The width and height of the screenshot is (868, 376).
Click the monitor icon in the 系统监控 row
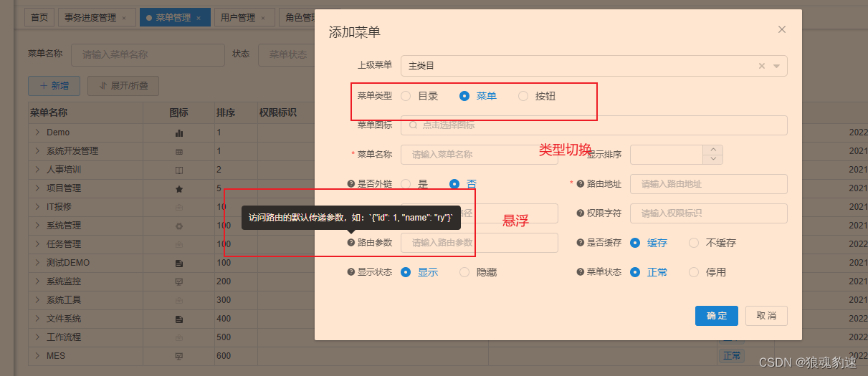[179, 281]
